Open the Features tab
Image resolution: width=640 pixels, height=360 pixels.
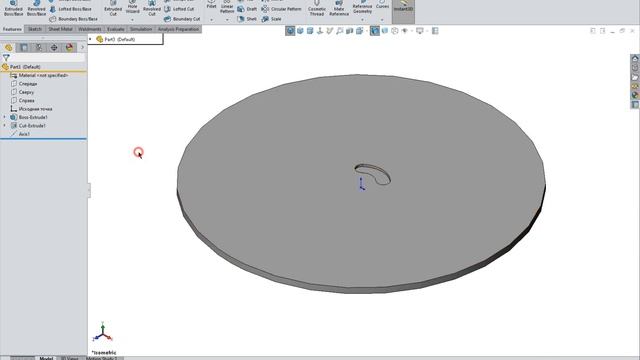[x=12, y=29]
